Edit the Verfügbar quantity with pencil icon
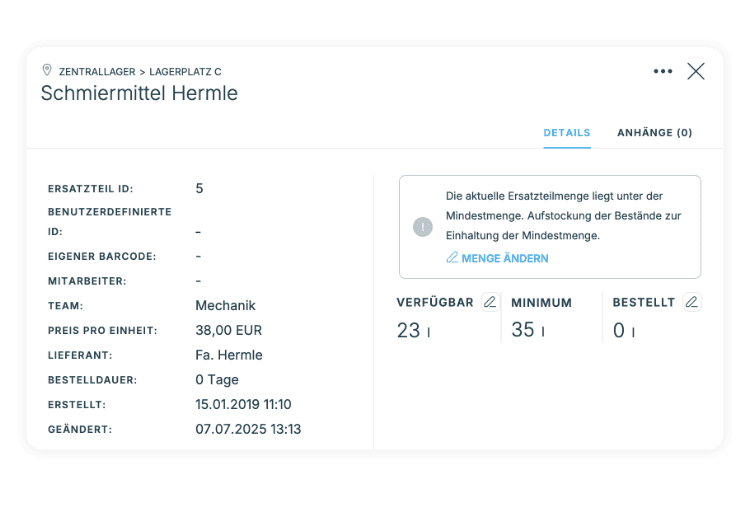The image size is (750, 519). coord(490,302)
